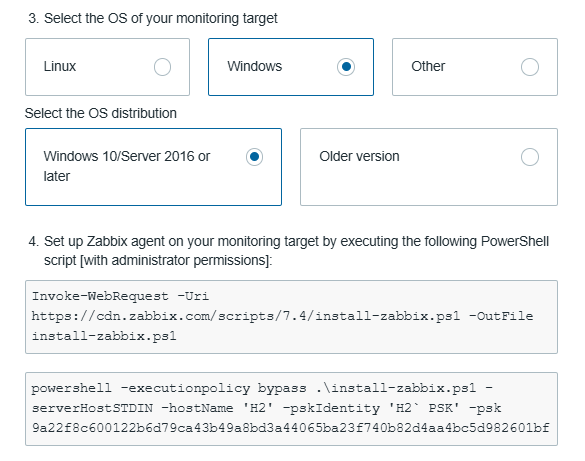Select Windows 10/Server 2016 or later radio
This screenshot has width=585, height=461.
pos(254,157)
